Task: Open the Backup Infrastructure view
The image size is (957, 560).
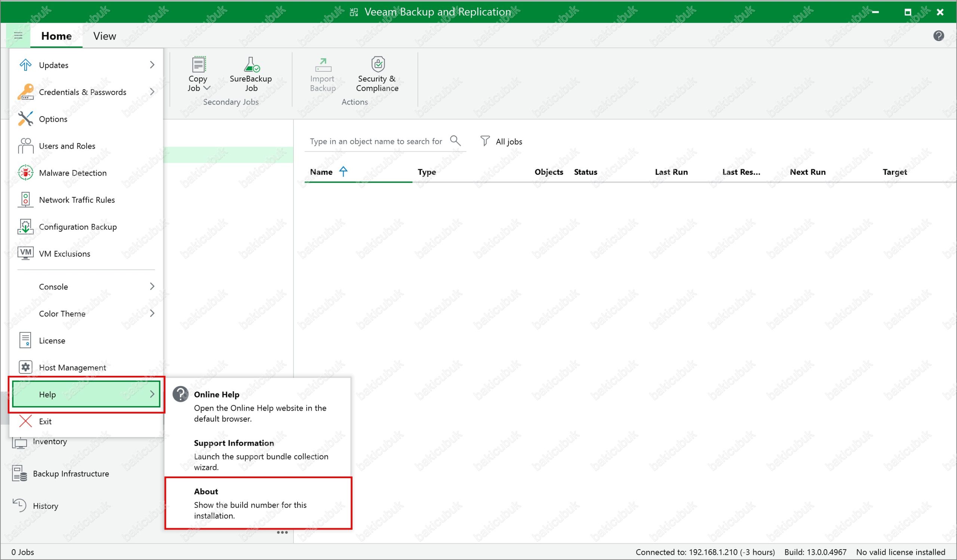Action: tap(71, 473)
